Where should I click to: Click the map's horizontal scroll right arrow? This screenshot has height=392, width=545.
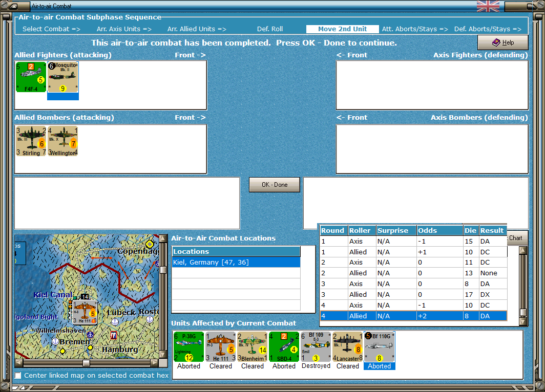pos(155,363)
